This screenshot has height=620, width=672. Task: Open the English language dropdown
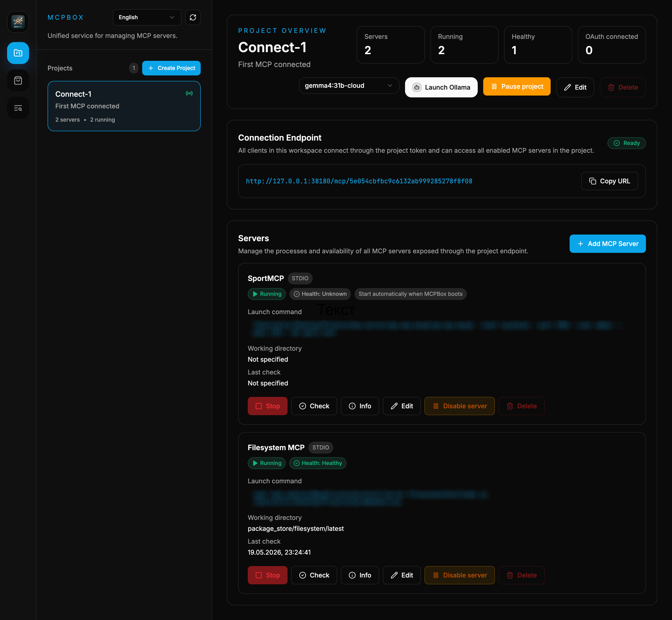[x=147, y=17]
